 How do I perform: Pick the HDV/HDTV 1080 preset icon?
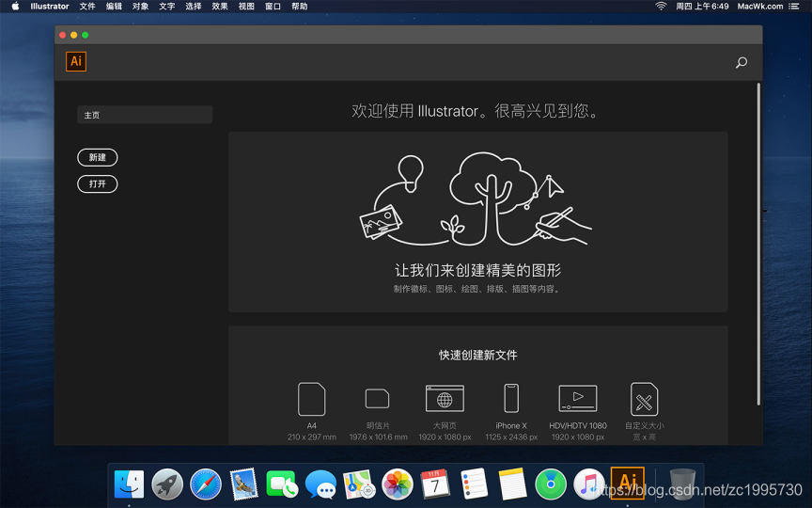click(x=578, y=398)
